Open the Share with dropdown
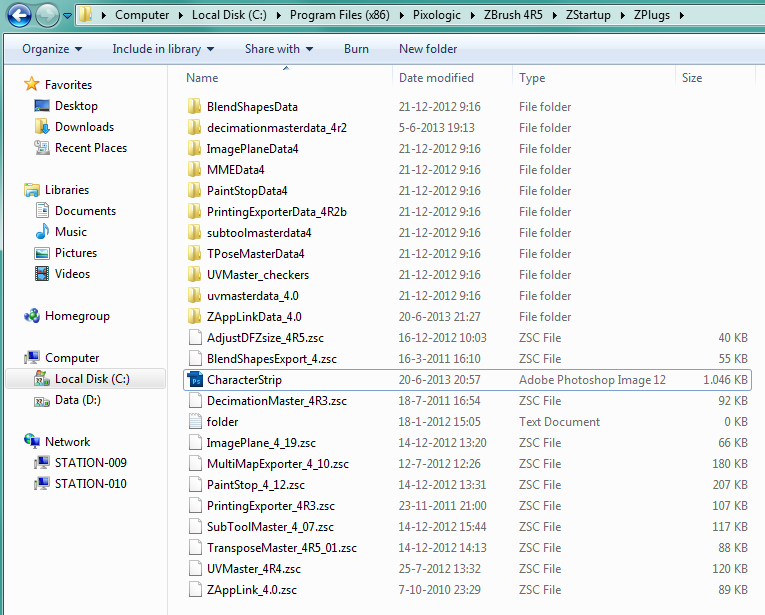Screen dimensions: 765x615 279,49
